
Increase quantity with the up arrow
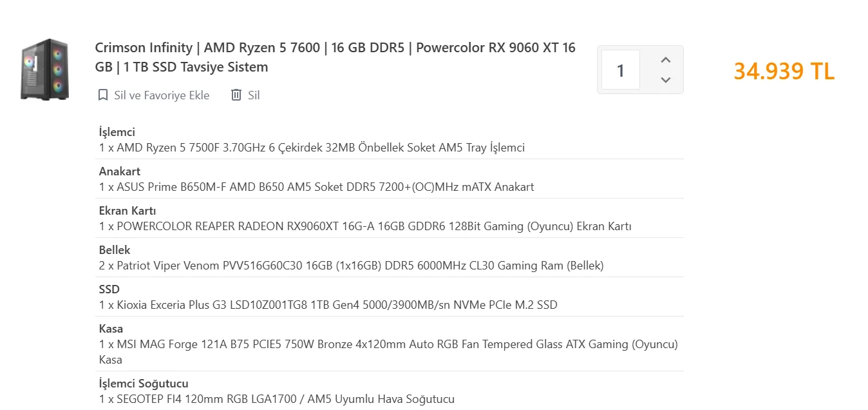[666, 60]
